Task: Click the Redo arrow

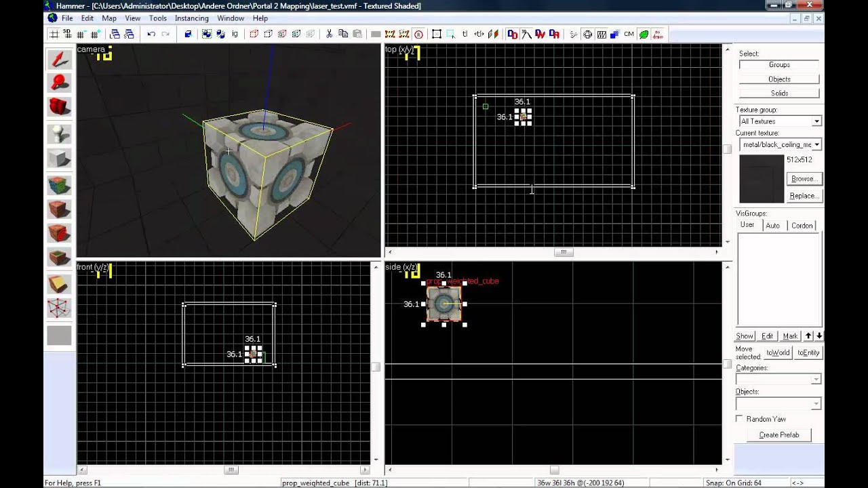Action: (165, 34)
